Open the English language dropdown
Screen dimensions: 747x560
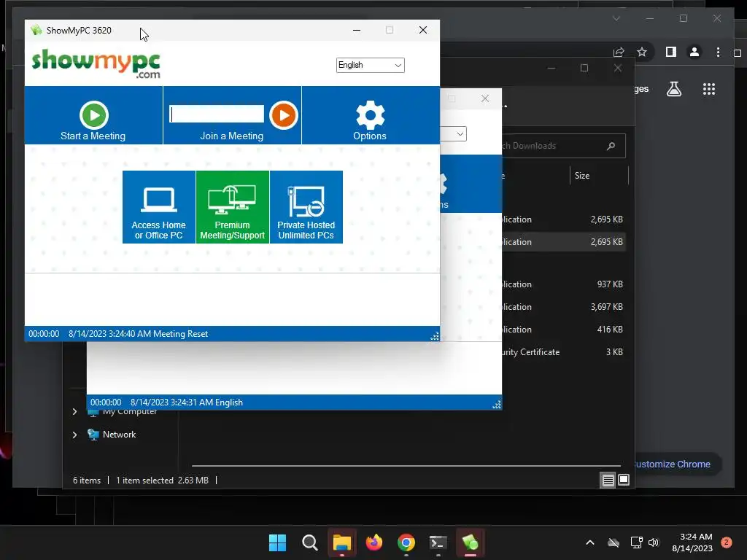(370, 65)
